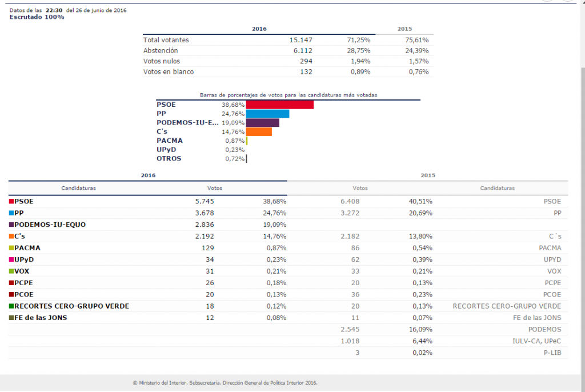This screenshot has width=585, height=392.
Task: Select the 'Votos en blanco' row label
Action: tap(169, 71)
